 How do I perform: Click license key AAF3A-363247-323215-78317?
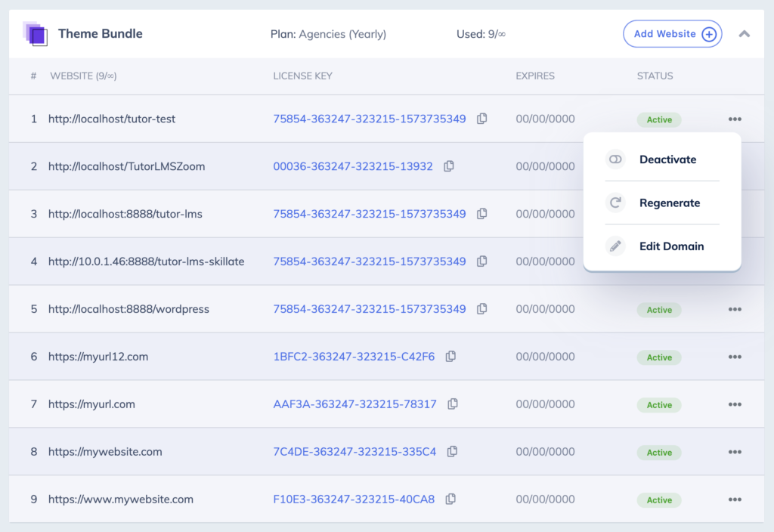(x=355, y=404)
